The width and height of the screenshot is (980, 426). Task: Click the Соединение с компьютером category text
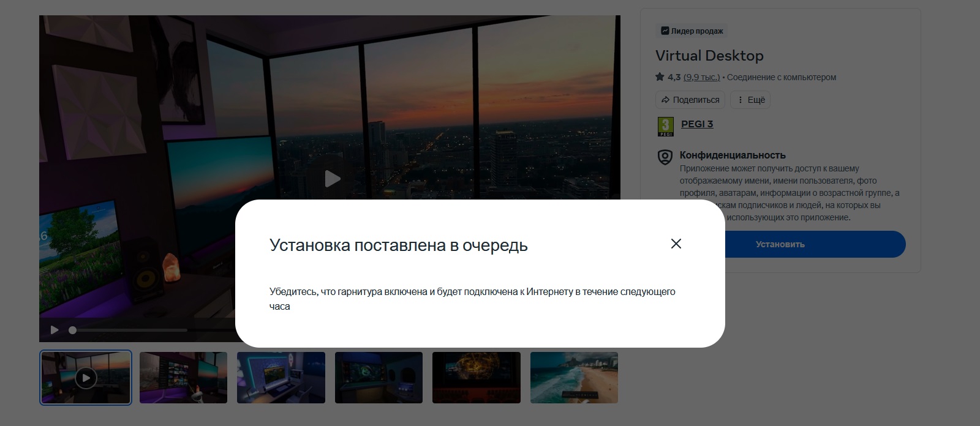782,77
